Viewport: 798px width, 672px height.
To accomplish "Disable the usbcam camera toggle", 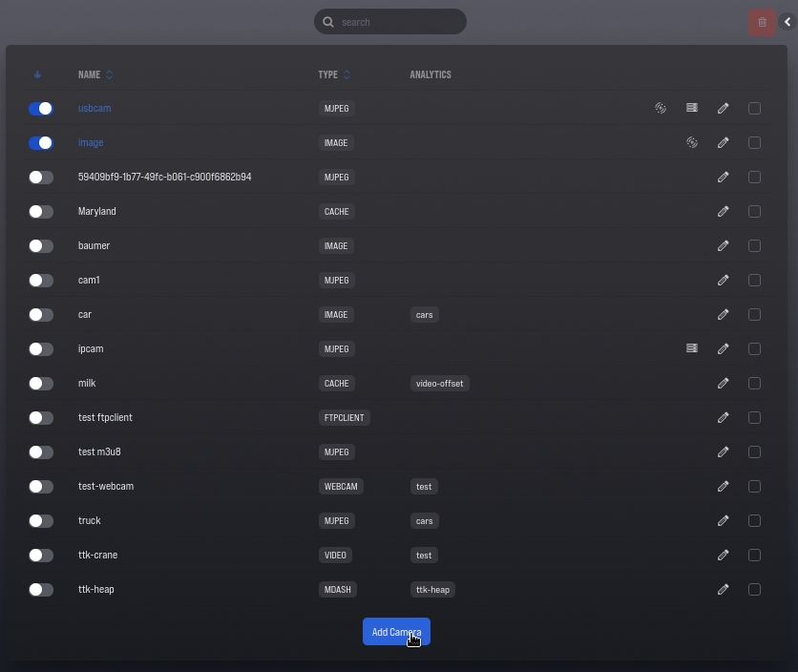I will [41, 109].
